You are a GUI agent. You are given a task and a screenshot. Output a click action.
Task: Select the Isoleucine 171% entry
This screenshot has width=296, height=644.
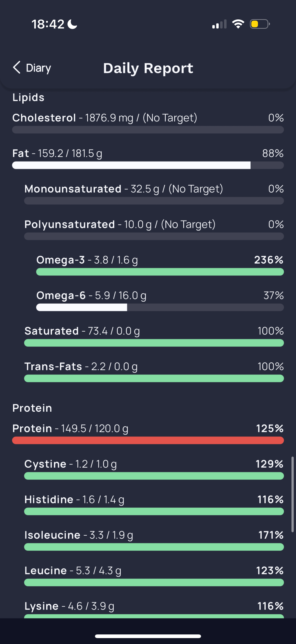coord(154,540)
